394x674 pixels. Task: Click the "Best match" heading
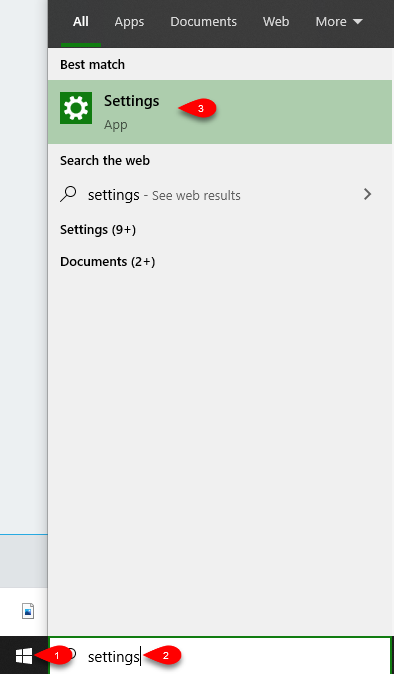pyautogui.click(x=92, y=64)
